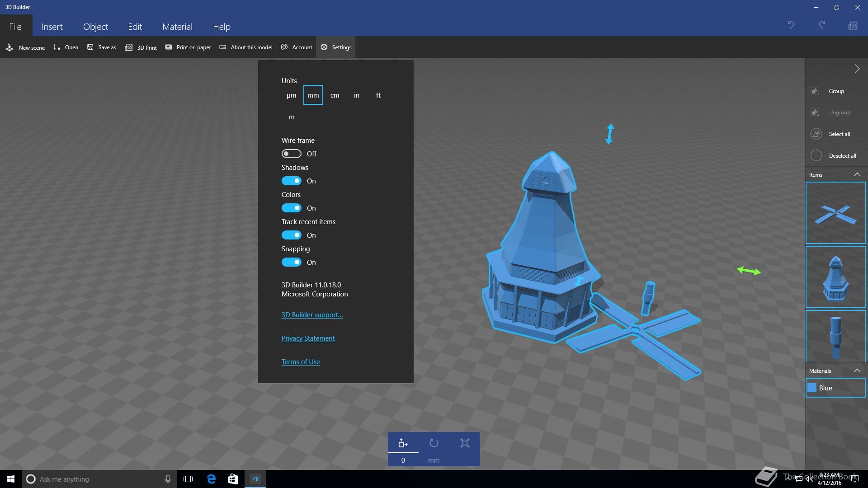The image size is (868, 488).
Task: Click the Save as disk icon
Action: (90, 47)
